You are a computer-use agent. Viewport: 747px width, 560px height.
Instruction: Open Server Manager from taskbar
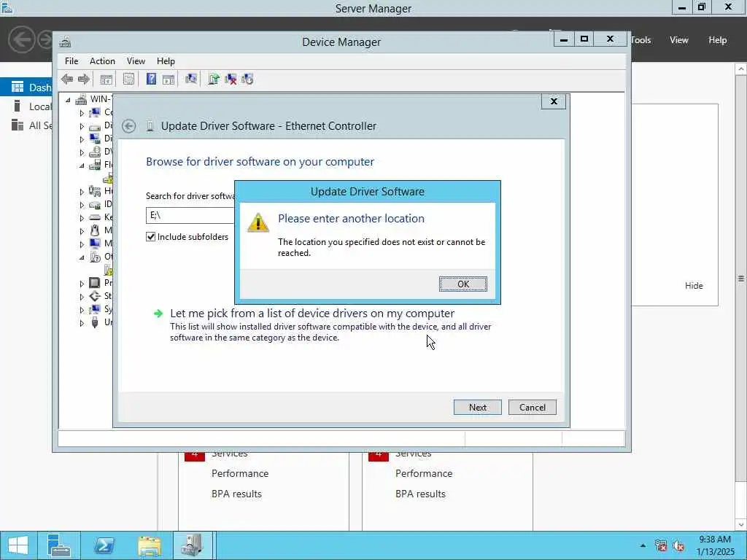click(x=59, y=545)
